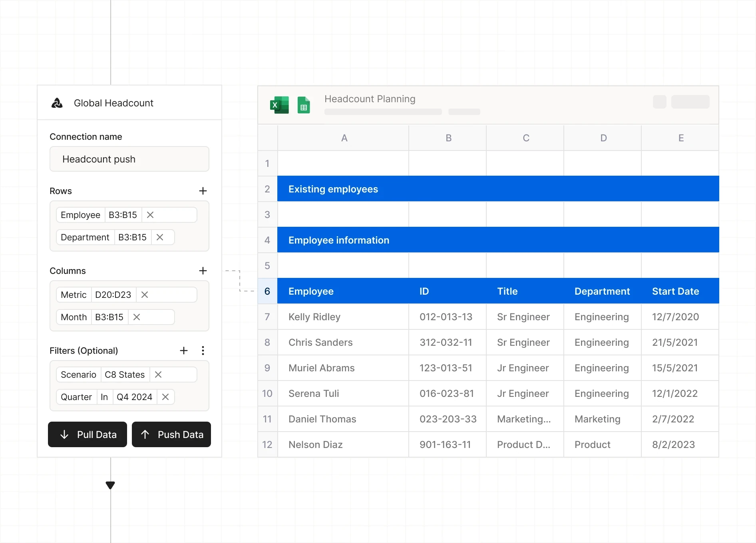Select the ID cell 901-163-11
756x543 pixels.
(448, 444)
